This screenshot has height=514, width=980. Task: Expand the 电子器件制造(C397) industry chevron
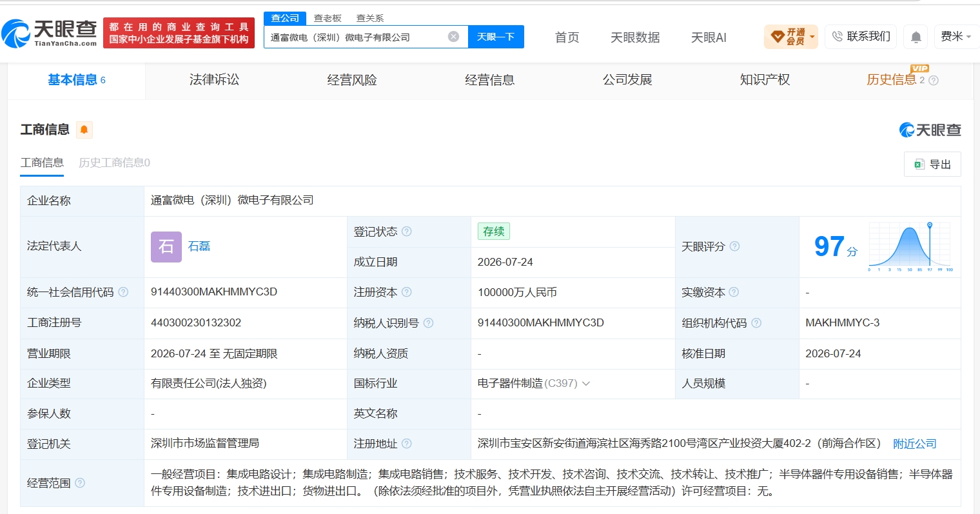586,384
